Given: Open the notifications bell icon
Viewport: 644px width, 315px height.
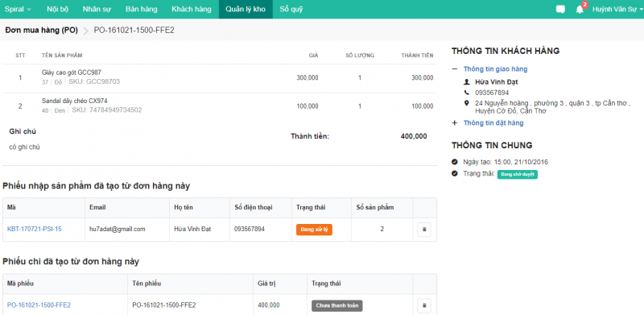Looking at the screenshot, I should pyautogui.click(x=580, y=10).
